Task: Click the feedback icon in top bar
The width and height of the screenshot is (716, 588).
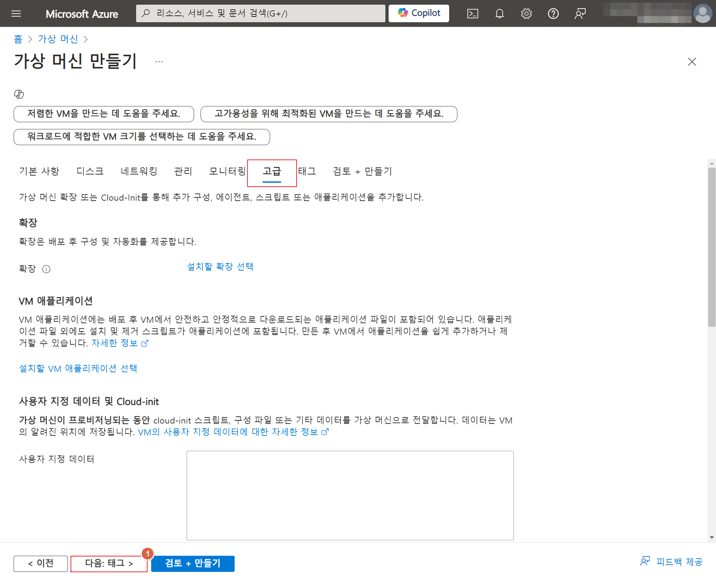Action: coord(580,14)
